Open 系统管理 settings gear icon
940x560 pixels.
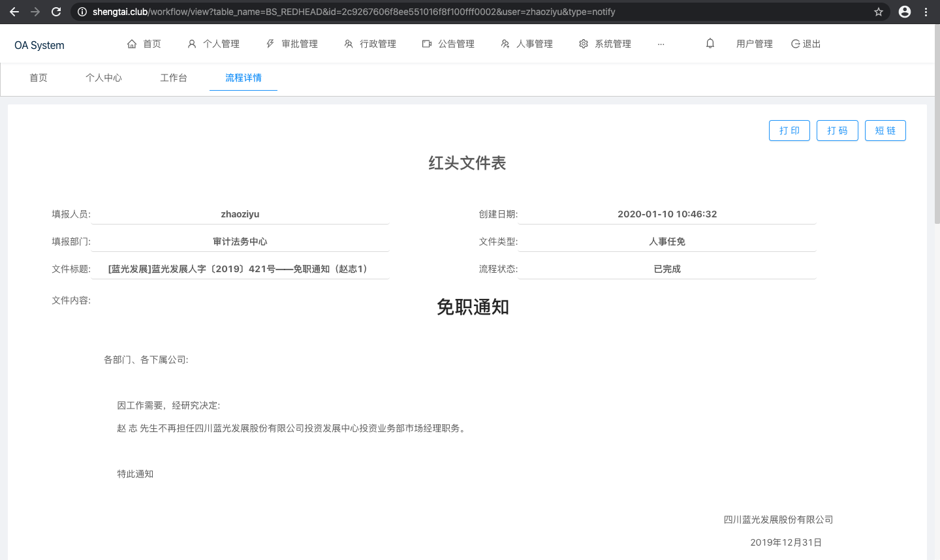coord(583,43)
